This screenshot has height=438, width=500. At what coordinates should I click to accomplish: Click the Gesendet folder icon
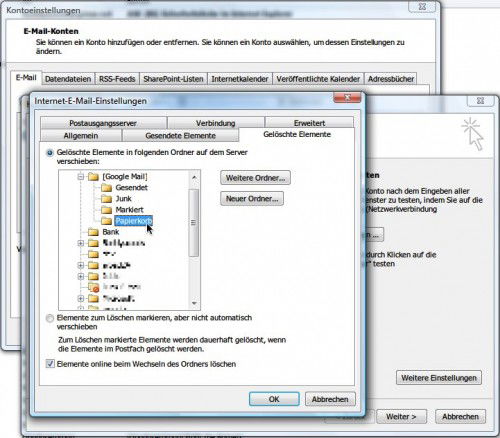click(x=106, y=188)
